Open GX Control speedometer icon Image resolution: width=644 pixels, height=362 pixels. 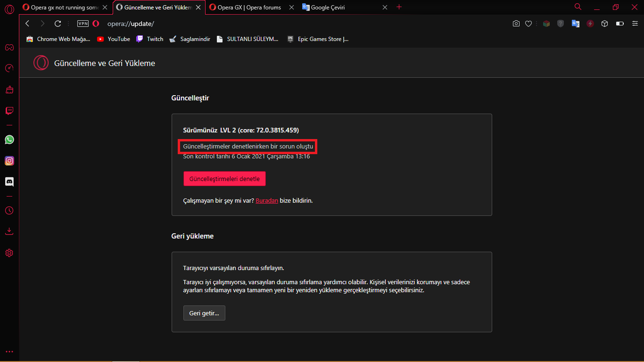pos(9,68)
